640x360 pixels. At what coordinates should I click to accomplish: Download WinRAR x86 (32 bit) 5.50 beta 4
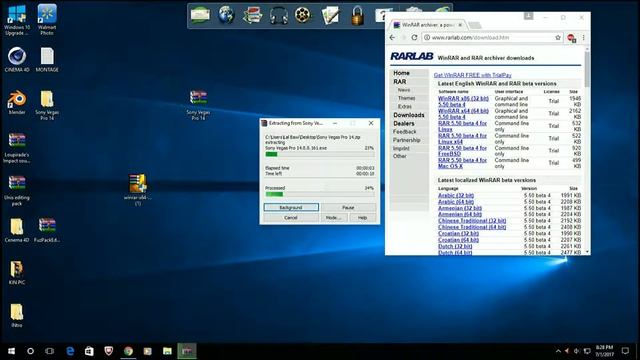pyautogui.click(x=463, y=102)
